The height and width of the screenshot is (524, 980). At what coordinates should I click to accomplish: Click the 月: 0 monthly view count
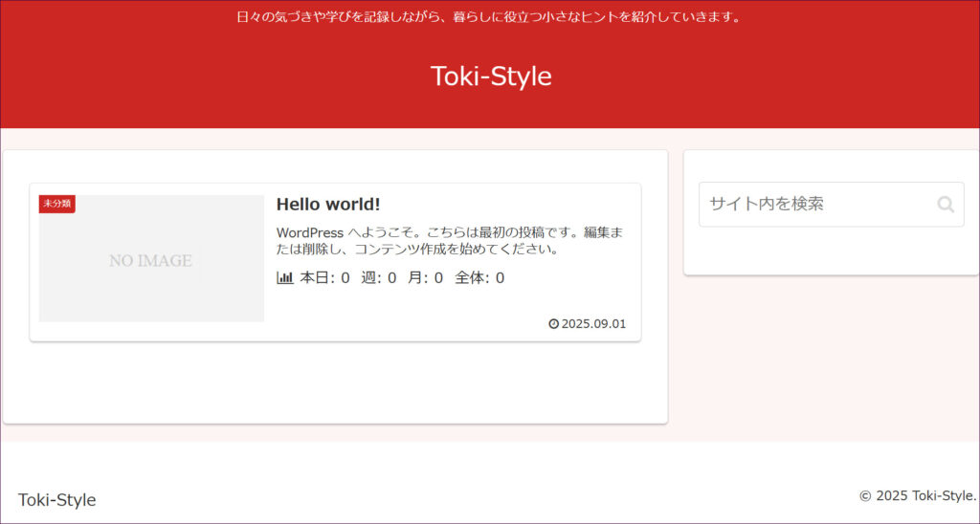coord(425,278)
